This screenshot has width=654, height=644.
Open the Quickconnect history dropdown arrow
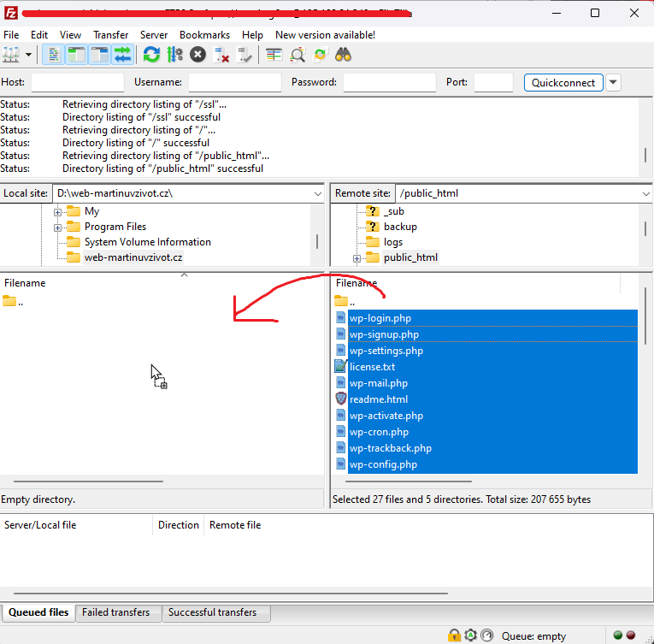click(613, 82)
